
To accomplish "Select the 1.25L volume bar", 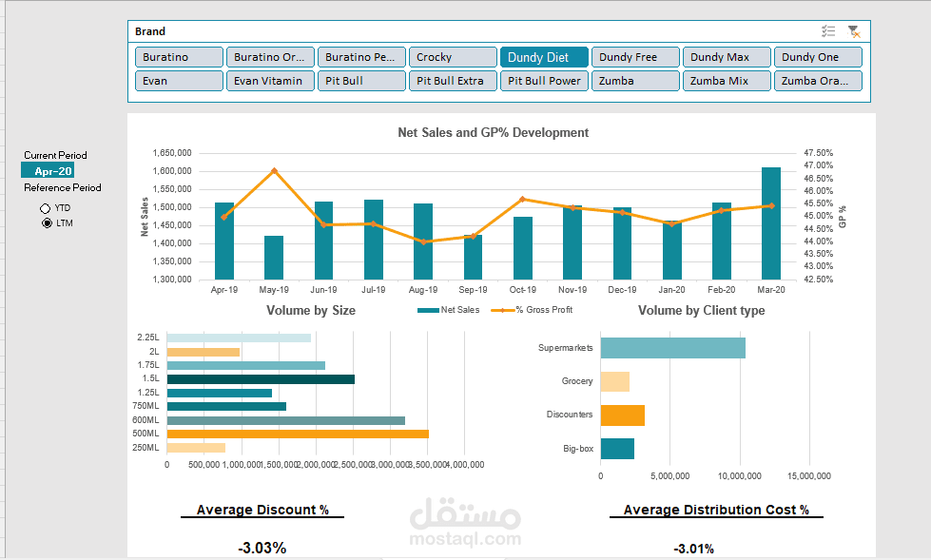I will [x=219, y=393].
